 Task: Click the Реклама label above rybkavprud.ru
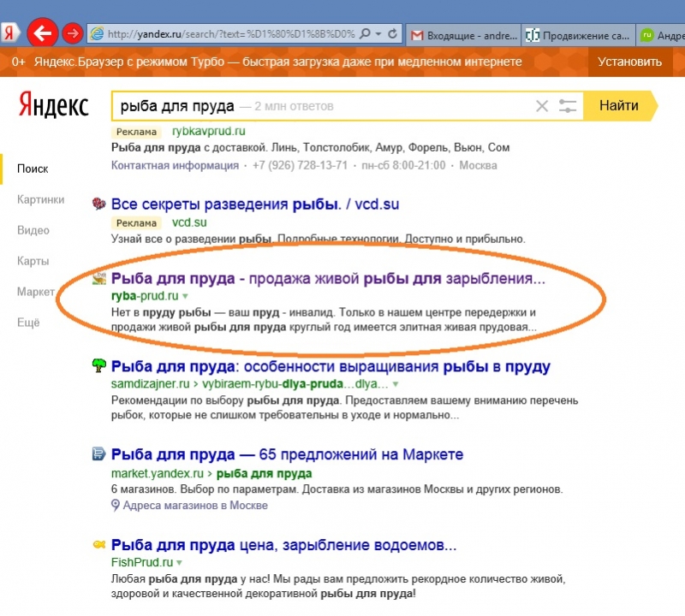coord(136,132)
